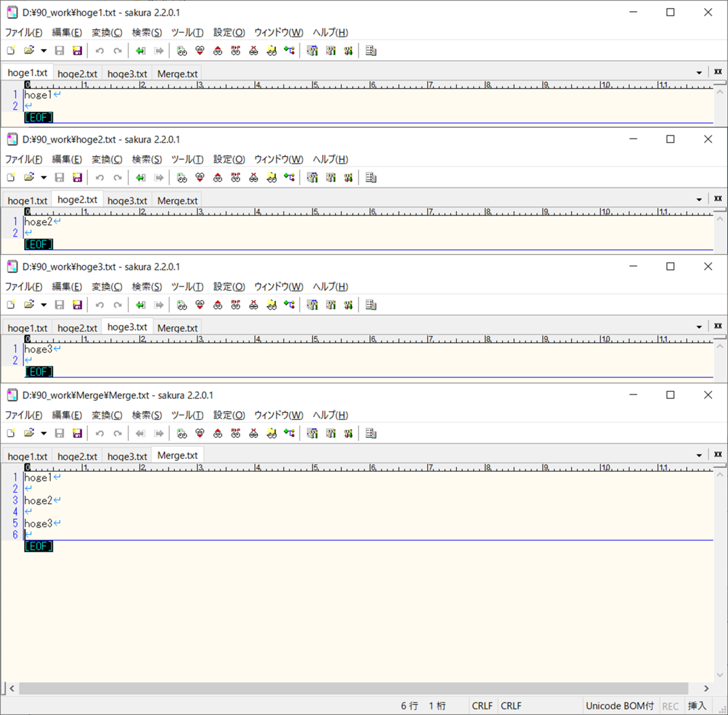Click Outline analysis icon in hoge2.txt window
The image size is (728, 715).
tap(289, 178)
